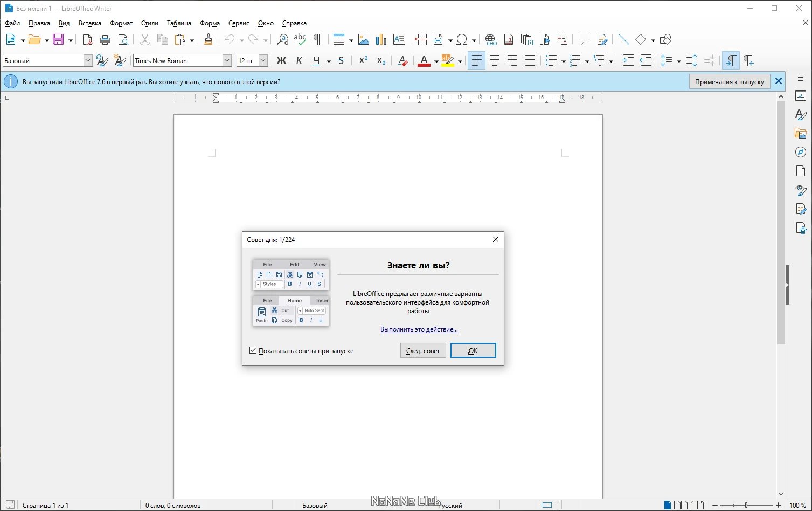
Task: Insert image icon in toolbar
Action: [364, 39]
